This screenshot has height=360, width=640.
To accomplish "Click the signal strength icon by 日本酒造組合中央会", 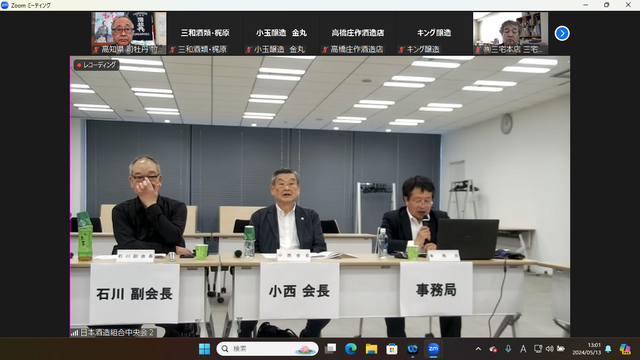I will 75,333.
